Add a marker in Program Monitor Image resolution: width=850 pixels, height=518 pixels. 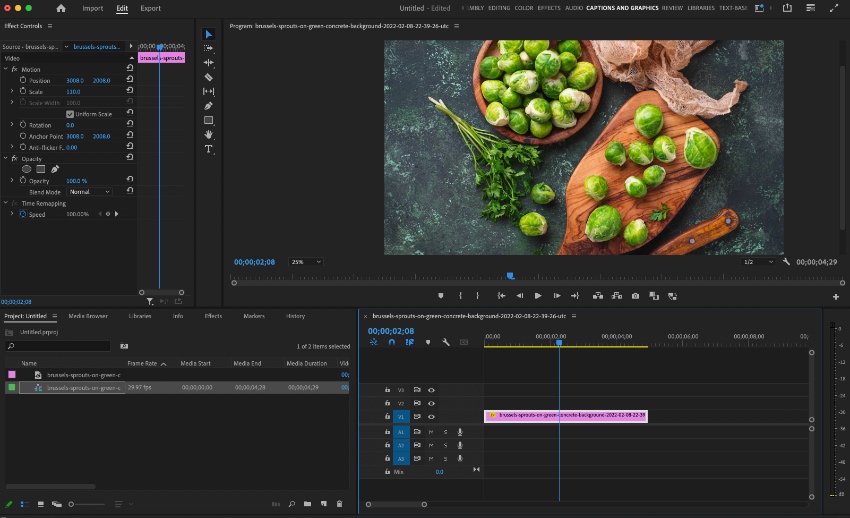pos(441,296)
